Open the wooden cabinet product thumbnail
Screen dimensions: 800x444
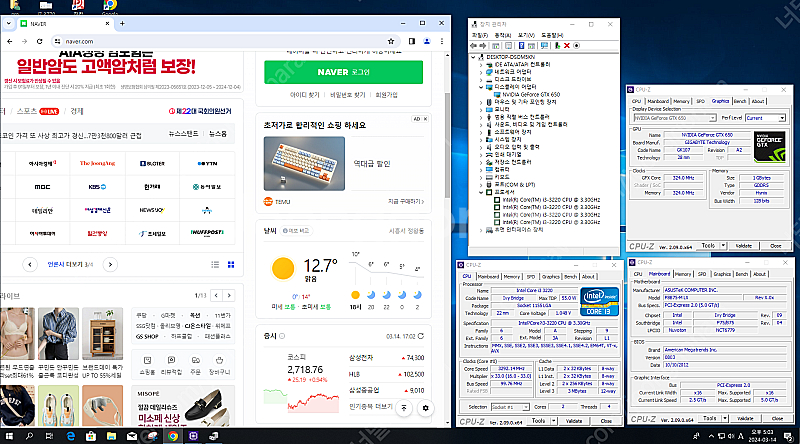(103, 333)
